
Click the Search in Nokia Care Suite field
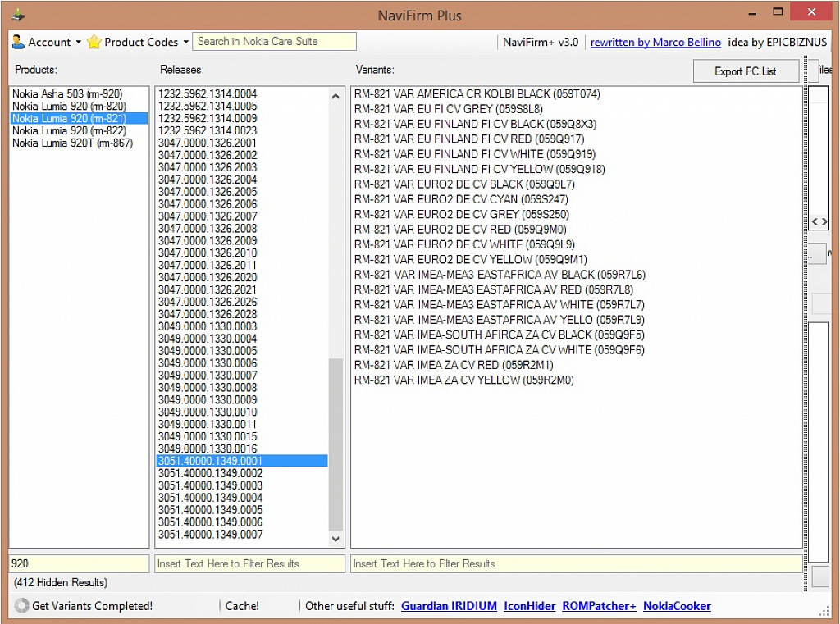tap(274, 42)
